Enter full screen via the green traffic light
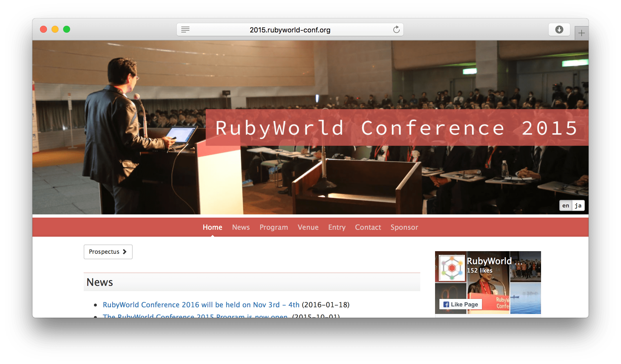Screen dimensions: 621x364 tap(67, 29)
